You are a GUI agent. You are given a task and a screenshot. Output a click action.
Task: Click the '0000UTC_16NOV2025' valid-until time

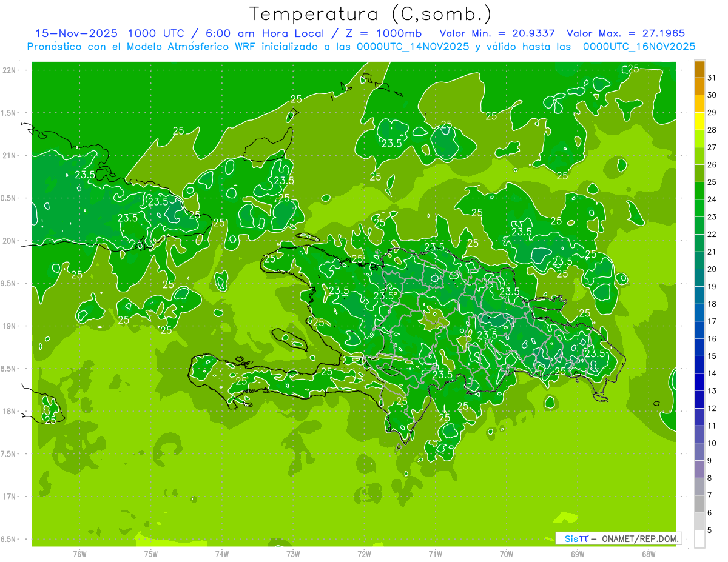click(x=639, y=47)
